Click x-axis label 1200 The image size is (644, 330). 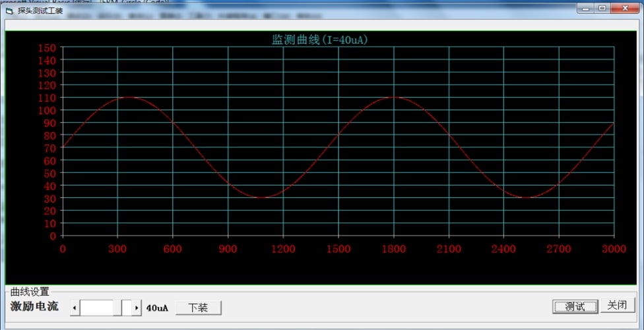[283, 249]
